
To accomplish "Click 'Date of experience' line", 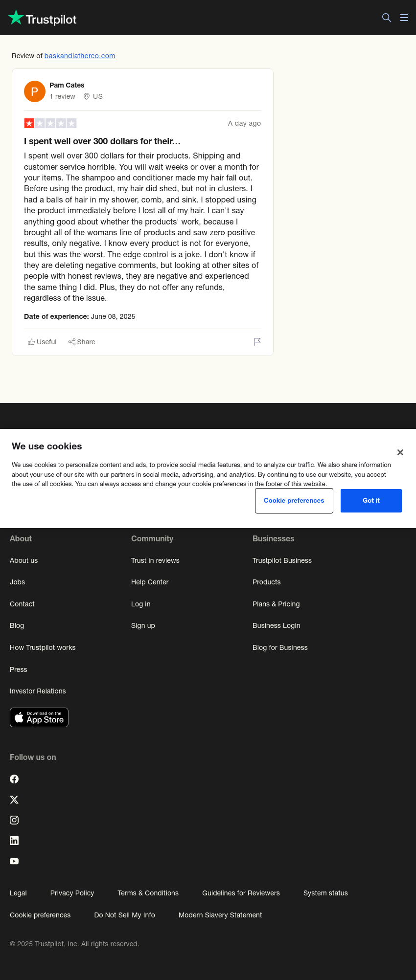I will 80,316.
